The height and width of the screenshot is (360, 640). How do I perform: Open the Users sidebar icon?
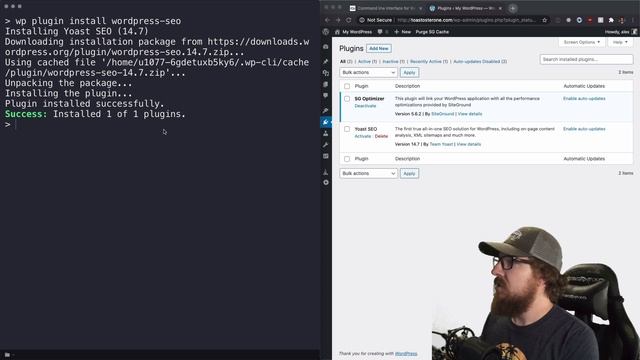(x=326, y=133)
